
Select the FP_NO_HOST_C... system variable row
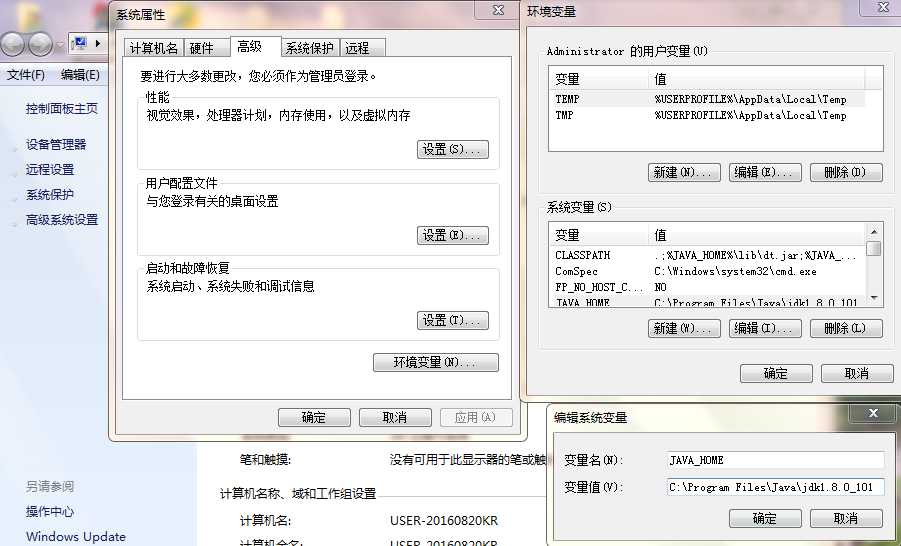coord(708,287)
